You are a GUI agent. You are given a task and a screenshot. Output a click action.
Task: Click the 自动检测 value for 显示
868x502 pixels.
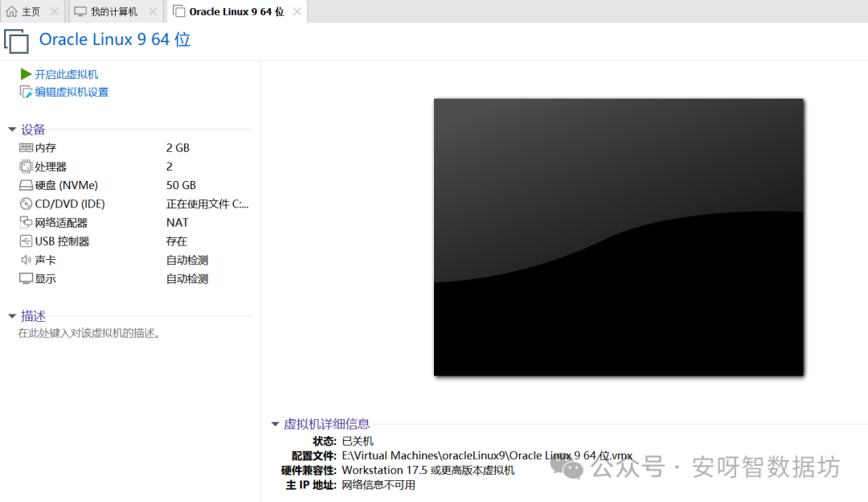pyautogui.click(x=187, y=278)
